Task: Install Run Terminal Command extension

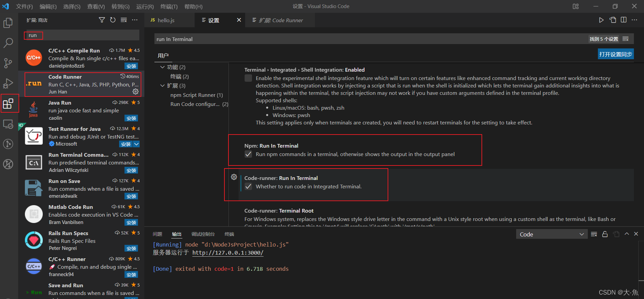Action: point(131,171)
